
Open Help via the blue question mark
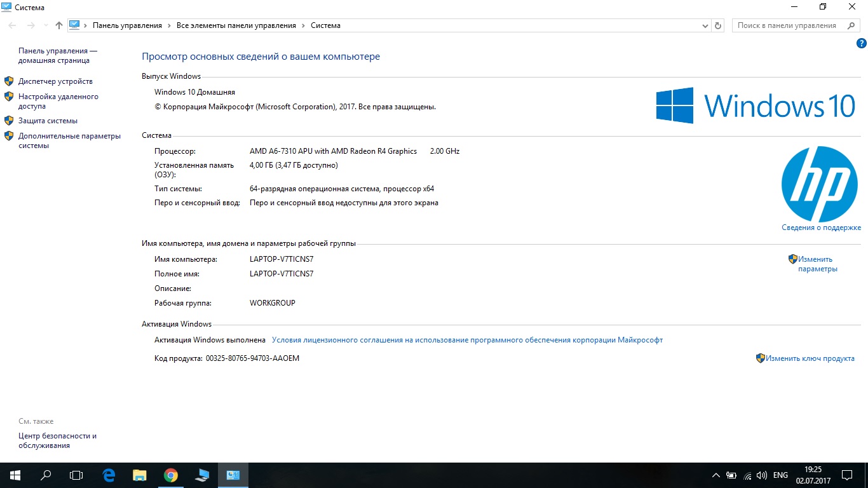tap(862, 43)
